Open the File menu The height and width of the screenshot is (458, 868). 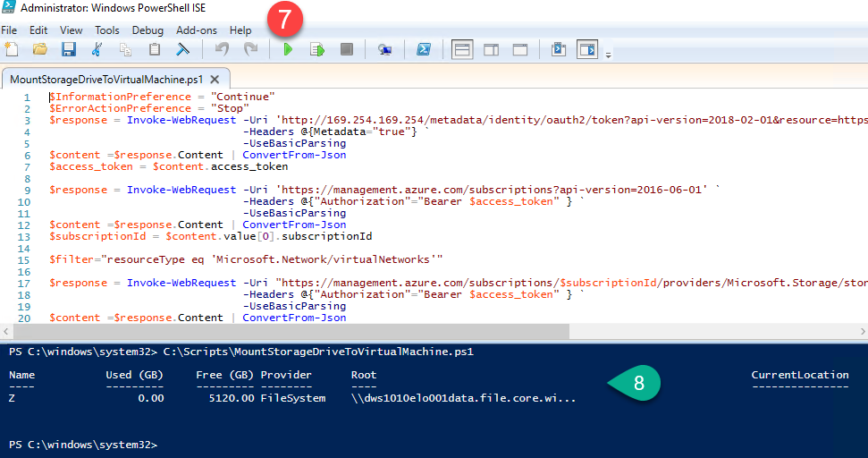(x=9, y=30)
